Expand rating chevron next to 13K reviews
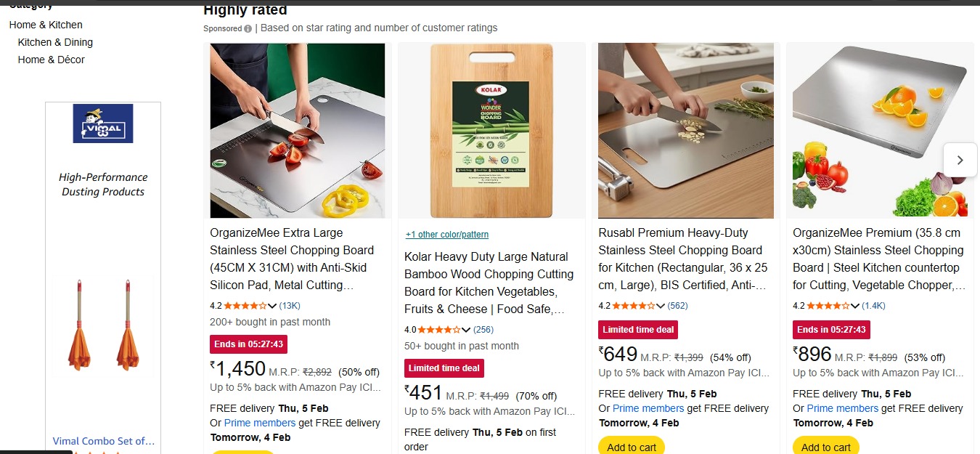This screenshot has height=454, width=980. [x=272, y=306]
